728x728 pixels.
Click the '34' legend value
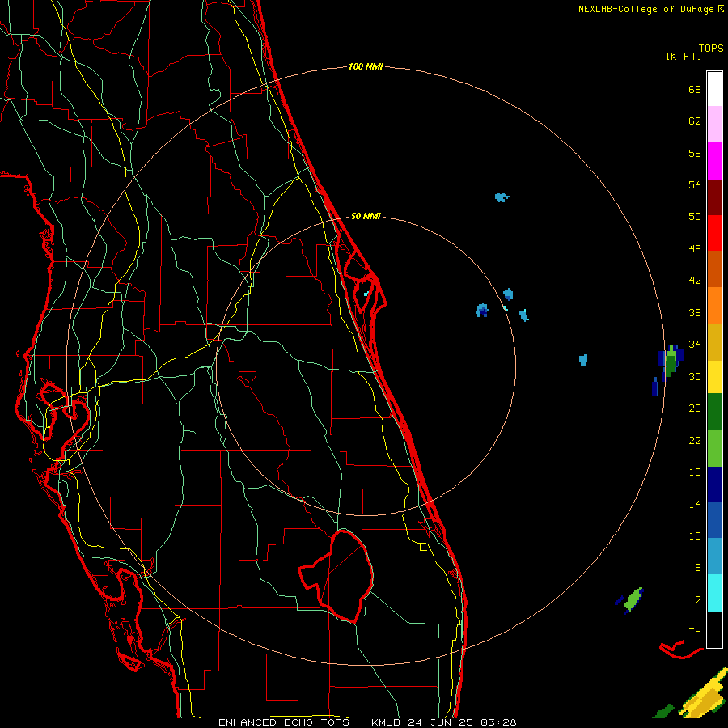pos(695,344)
